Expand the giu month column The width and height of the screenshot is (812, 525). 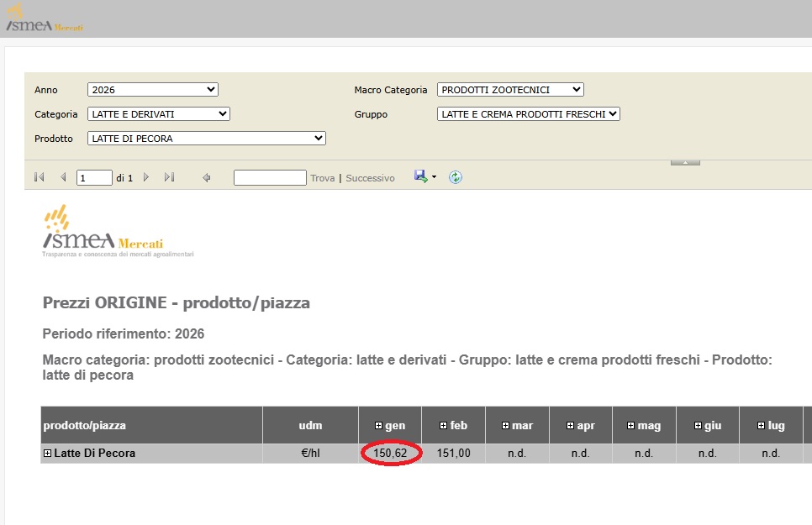tap(698, 426)
